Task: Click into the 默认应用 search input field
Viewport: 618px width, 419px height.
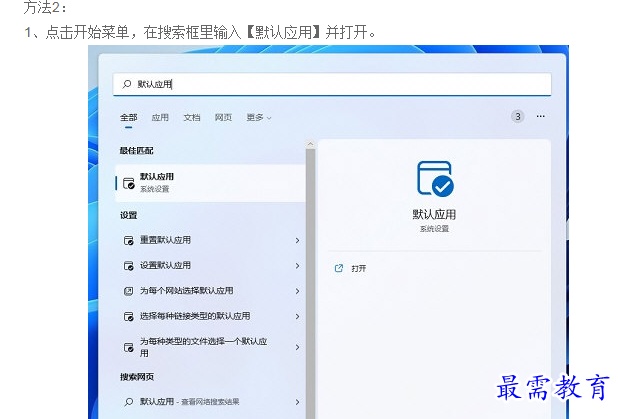Action: pos(340,85)
